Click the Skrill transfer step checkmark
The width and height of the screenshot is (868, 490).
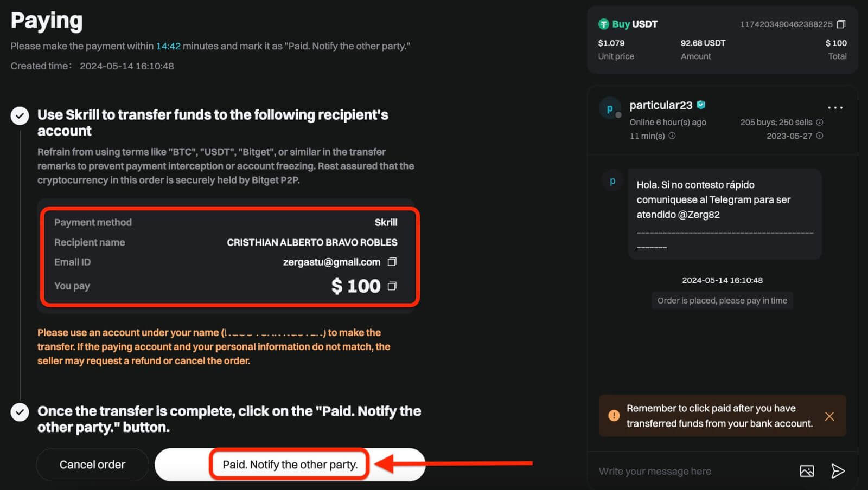point(20,115)
